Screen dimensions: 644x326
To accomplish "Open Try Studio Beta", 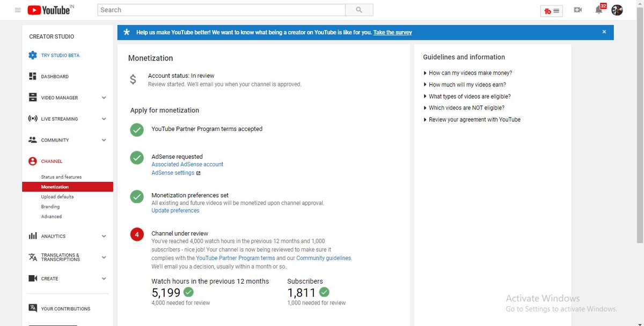I will point(60,55).
